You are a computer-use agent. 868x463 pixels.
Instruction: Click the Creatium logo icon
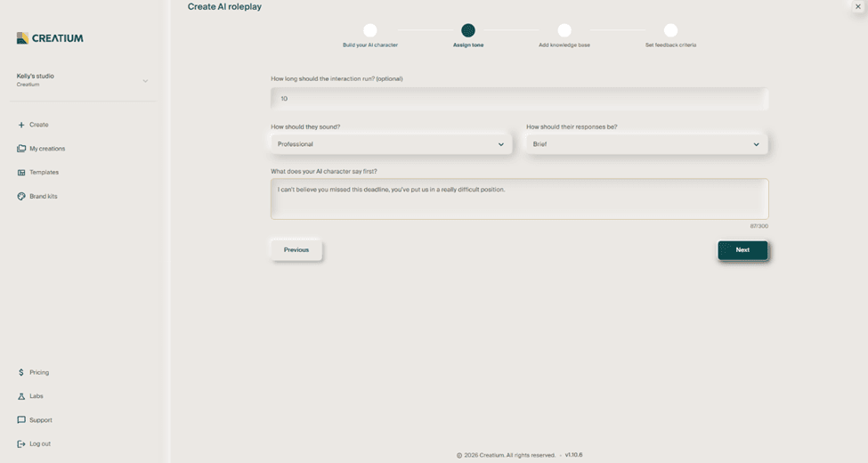[22, 38]
